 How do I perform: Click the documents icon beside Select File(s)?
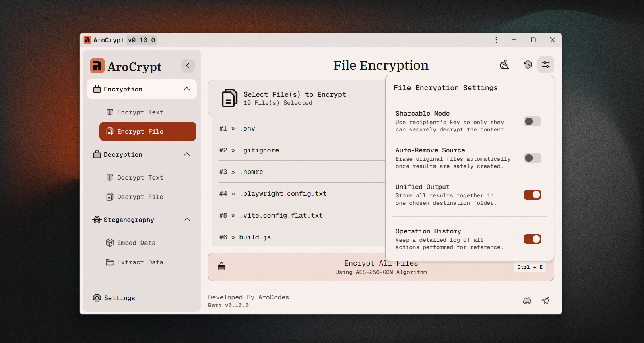(229, 98)
